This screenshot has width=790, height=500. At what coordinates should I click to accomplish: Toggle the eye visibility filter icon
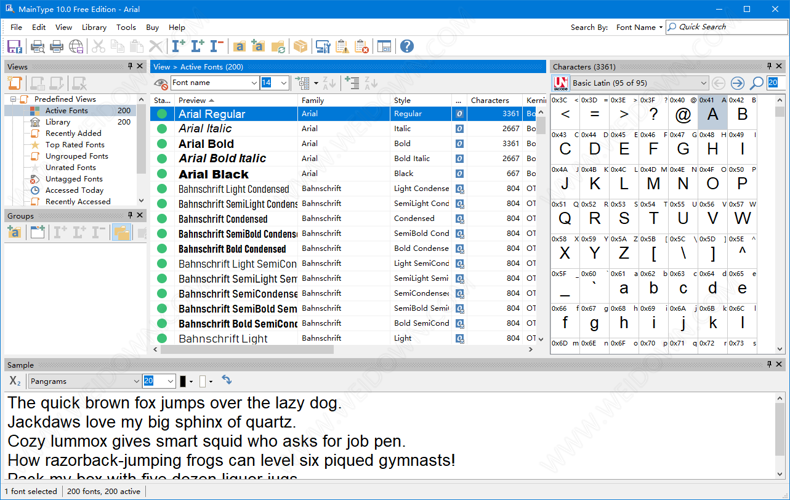click(x=161, y=84)
